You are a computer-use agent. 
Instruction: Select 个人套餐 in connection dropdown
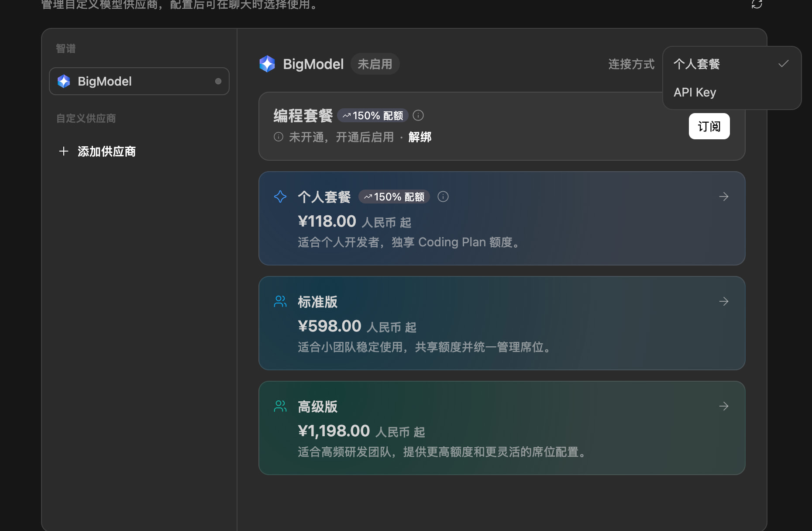tap(732, 64)
